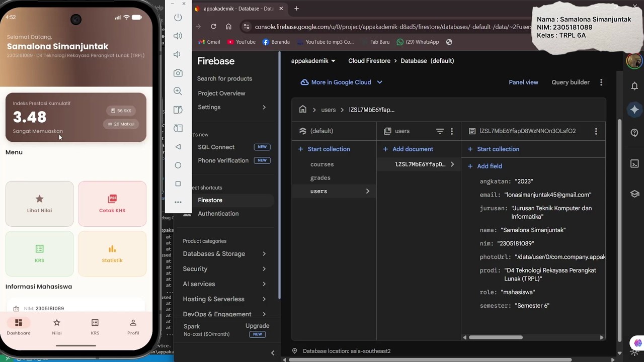Click the document fields horizontal scrollbar
Screen dimensions: 644x362
pos(496,337)
